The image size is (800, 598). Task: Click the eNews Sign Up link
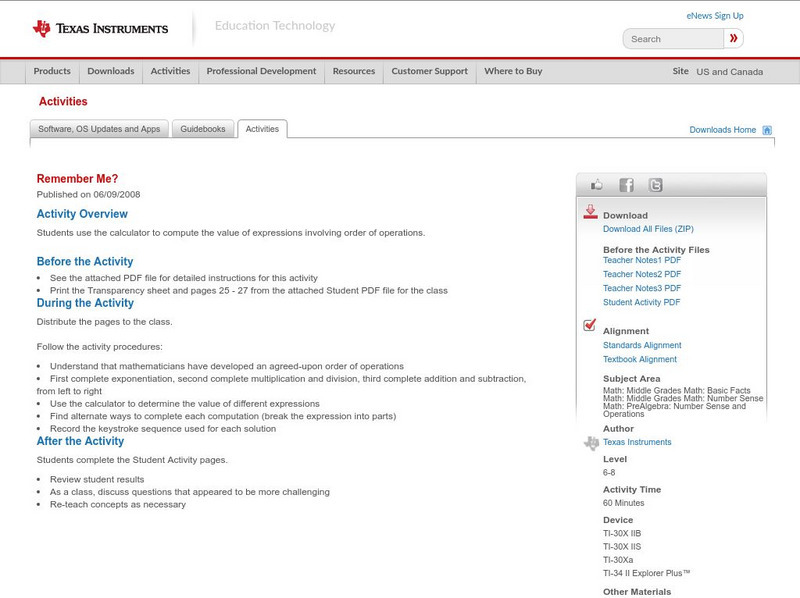click(714, 15)
